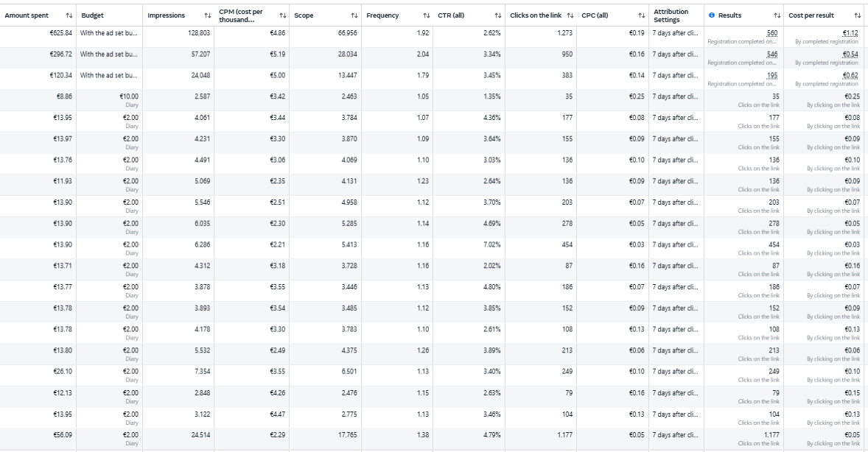The height and width of the screenshot is (452, 868).
Task: Sort by Impressions using its arrows icon
Action: coord(207,15)
